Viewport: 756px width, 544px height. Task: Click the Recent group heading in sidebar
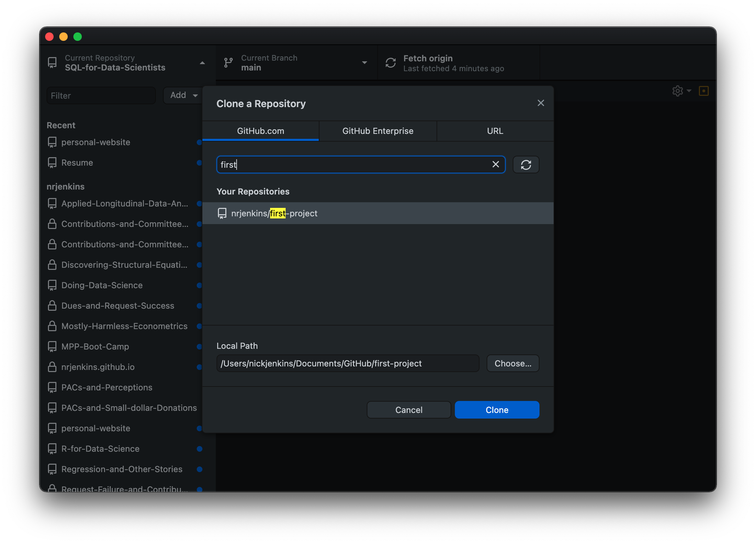pos(61,125)
